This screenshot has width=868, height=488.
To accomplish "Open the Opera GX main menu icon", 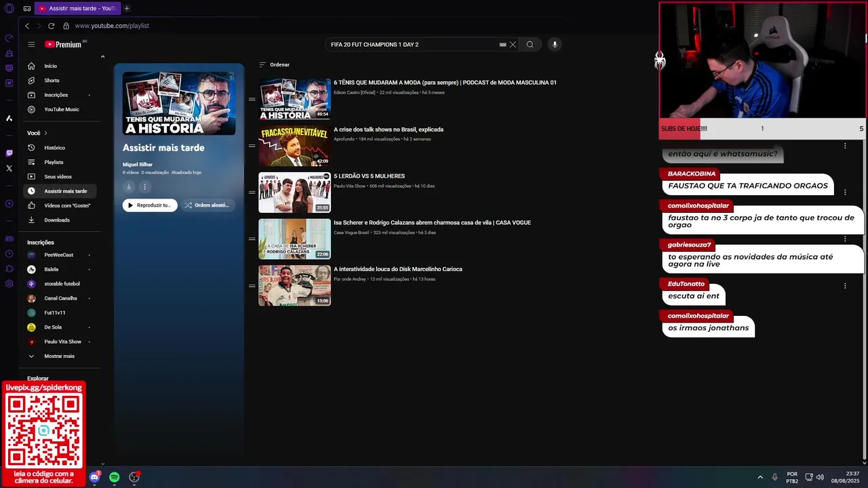I will click(9, 8).
